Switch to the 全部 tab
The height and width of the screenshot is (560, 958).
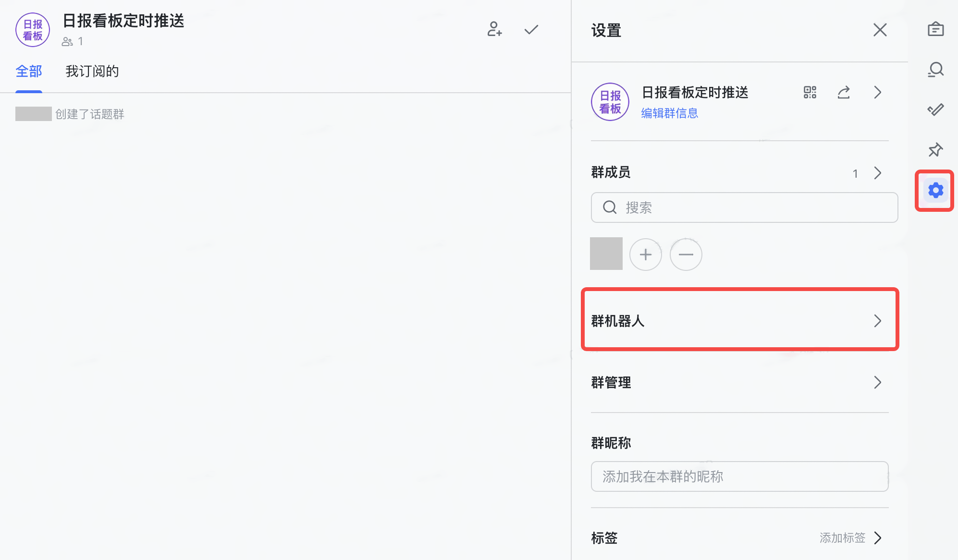pos(29,71)
